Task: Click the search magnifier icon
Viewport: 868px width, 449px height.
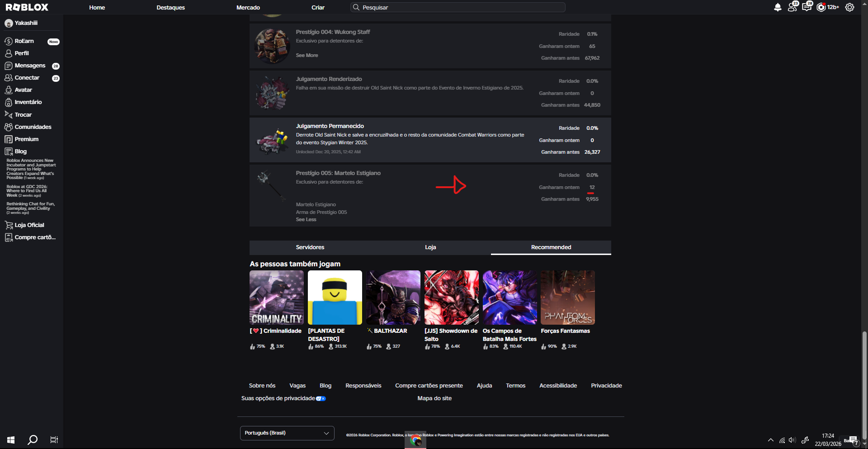Action: point(356,7)
